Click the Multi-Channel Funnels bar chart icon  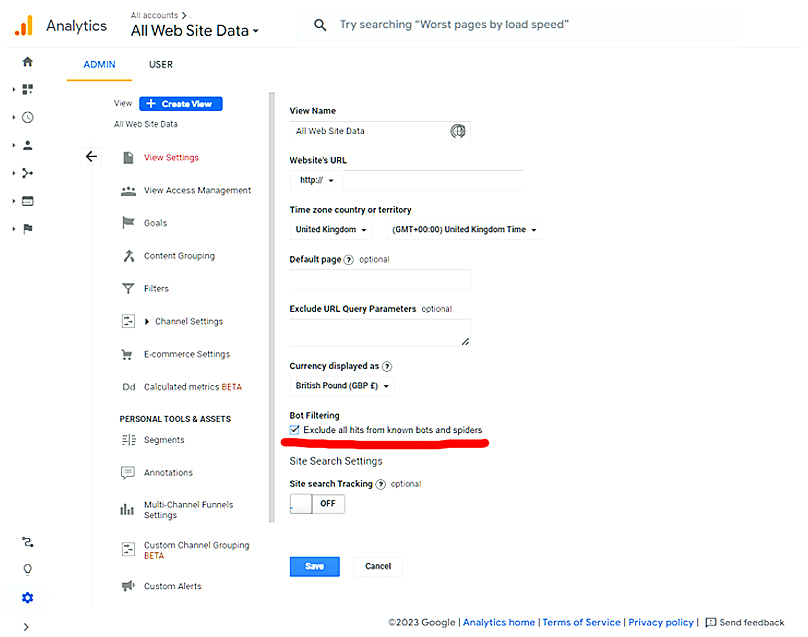pos(127,510)
